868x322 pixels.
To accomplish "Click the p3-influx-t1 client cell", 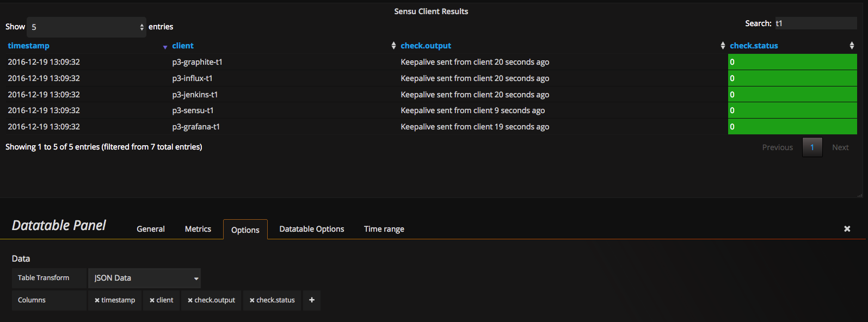I will pyautogui.click(x=192, y=78).
